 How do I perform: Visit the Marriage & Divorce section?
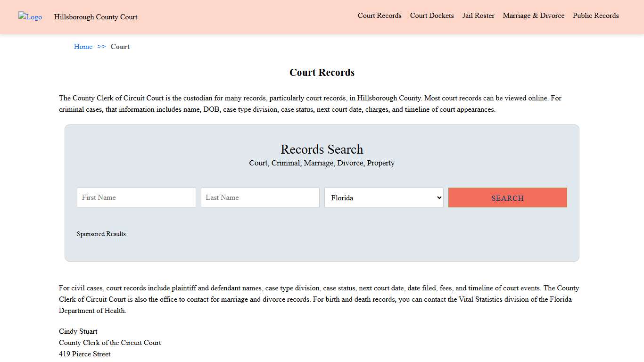(x=533, y=16)
